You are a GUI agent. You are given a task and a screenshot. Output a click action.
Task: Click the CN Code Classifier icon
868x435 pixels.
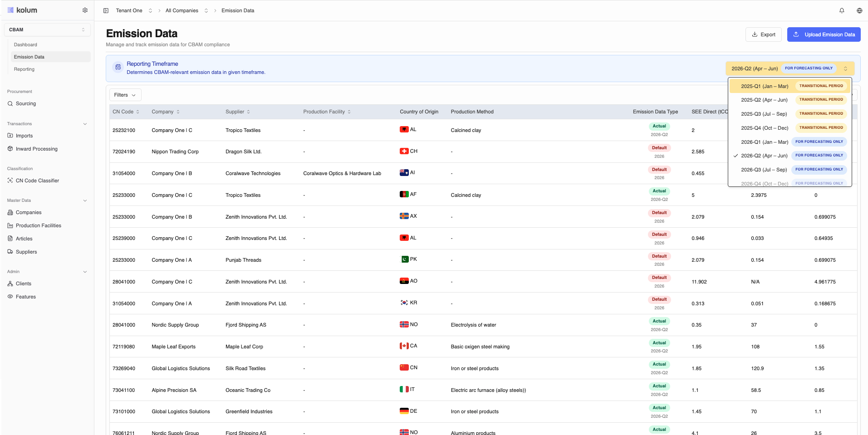[10, 181]
